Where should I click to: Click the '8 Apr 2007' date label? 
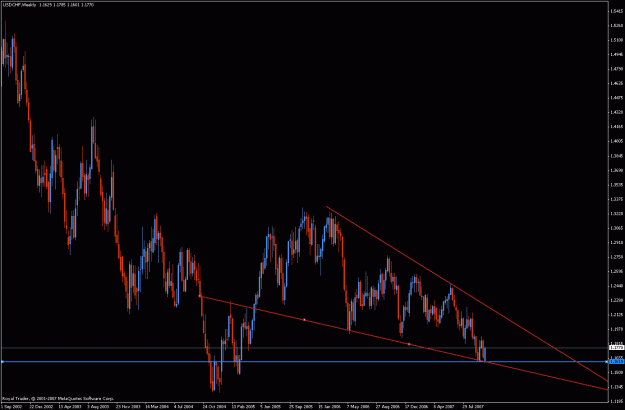coord(444,407)
